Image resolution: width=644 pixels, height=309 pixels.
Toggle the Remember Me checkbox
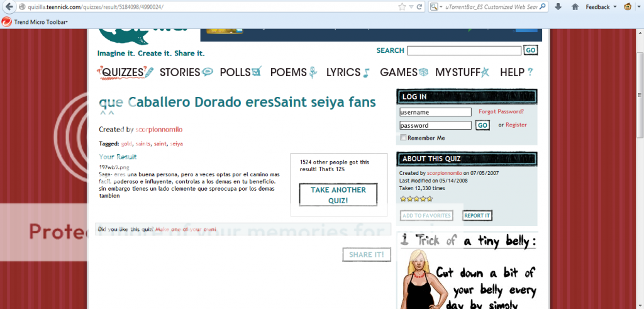click(403, 138)
